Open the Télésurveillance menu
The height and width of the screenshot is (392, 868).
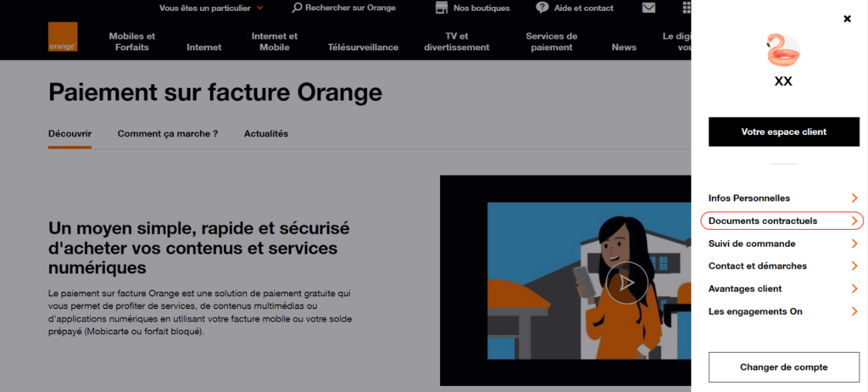point(363,48)
